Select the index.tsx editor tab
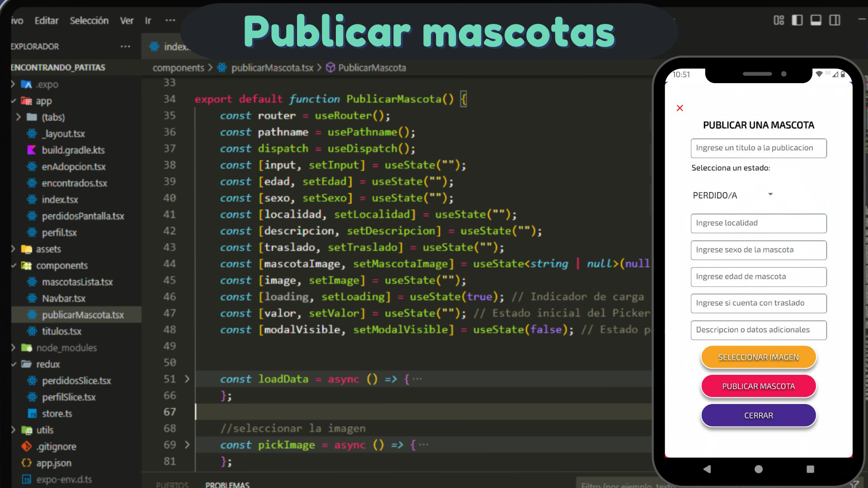The image size is (868, 488). 174,47
